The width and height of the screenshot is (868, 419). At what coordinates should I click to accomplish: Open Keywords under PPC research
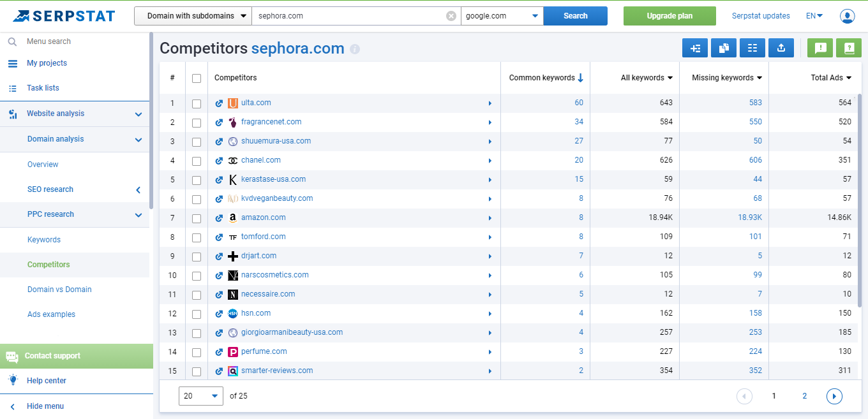point(44,240)
